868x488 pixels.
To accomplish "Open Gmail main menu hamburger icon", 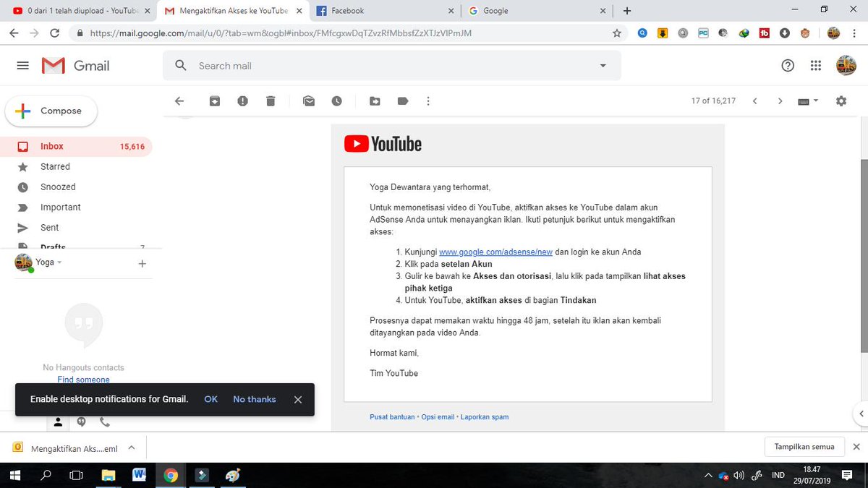I will (x=22, y=66).
